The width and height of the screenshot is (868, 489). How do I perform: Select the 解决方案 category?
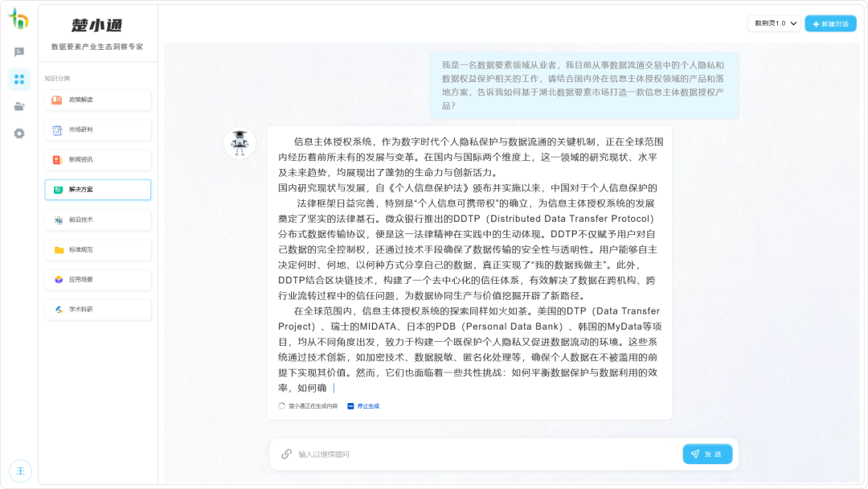[98, 190]
